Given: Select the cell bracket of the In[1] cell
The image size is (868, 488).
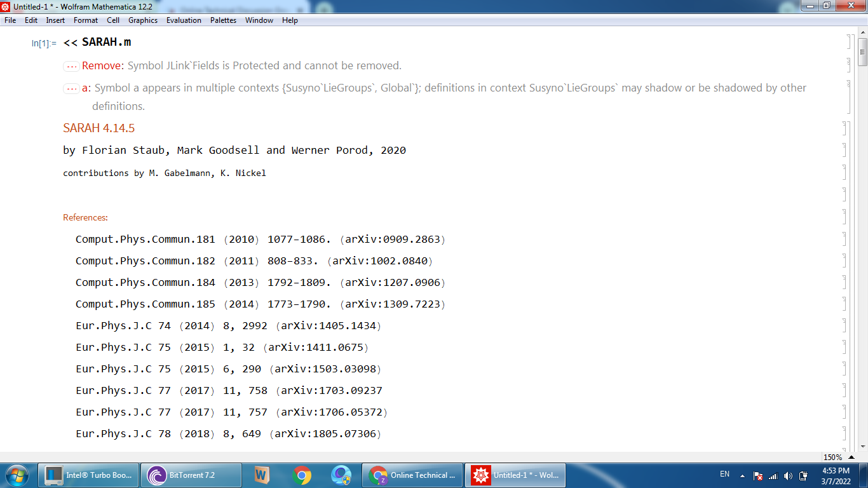Looking at the screenshot, I should click(x=849, y=42).
